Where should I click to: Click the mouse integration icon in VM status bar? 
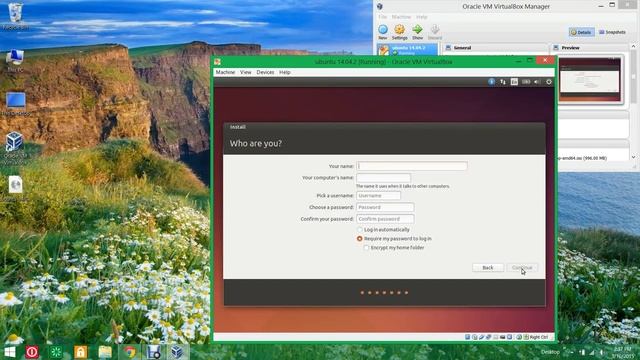[x=519, y=337]
